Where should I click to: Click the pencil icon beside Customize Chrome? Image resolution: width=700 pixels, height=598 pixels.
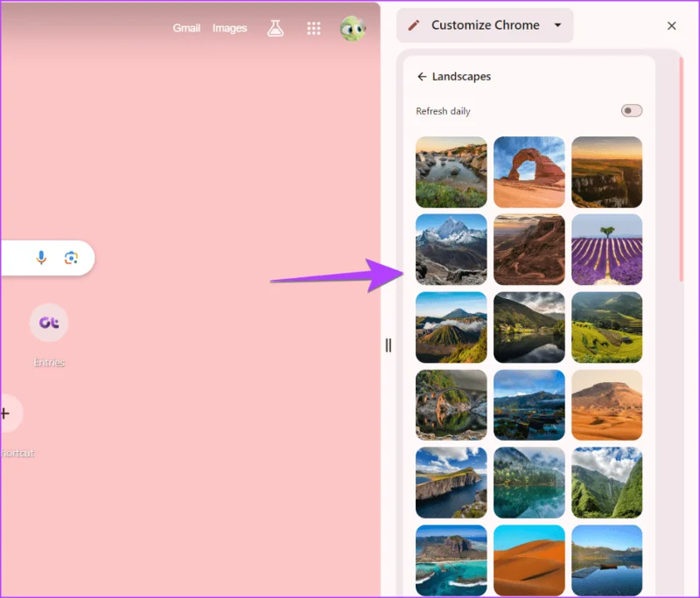point(414,25)
